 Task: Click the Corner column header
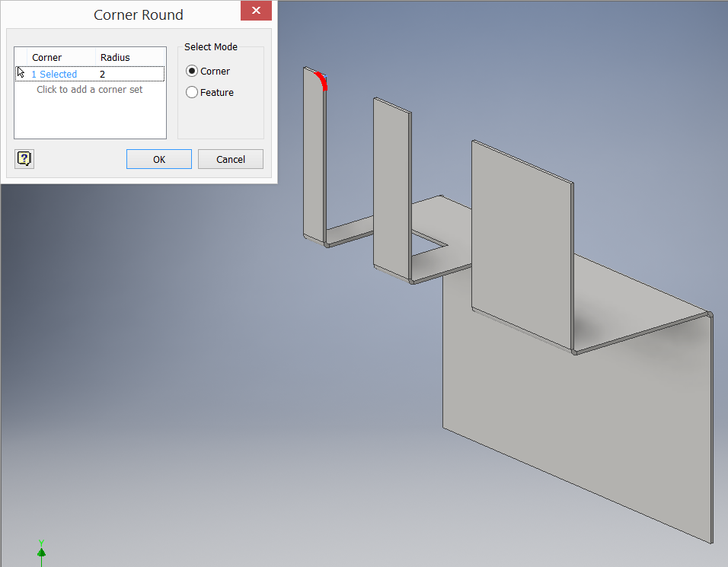click(46, 57)
